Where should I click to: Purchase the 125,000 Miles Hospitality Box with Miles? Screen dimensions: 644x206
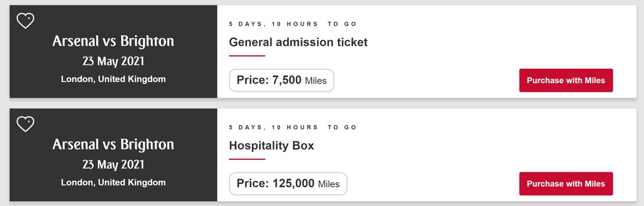click(x=566, y=183)
